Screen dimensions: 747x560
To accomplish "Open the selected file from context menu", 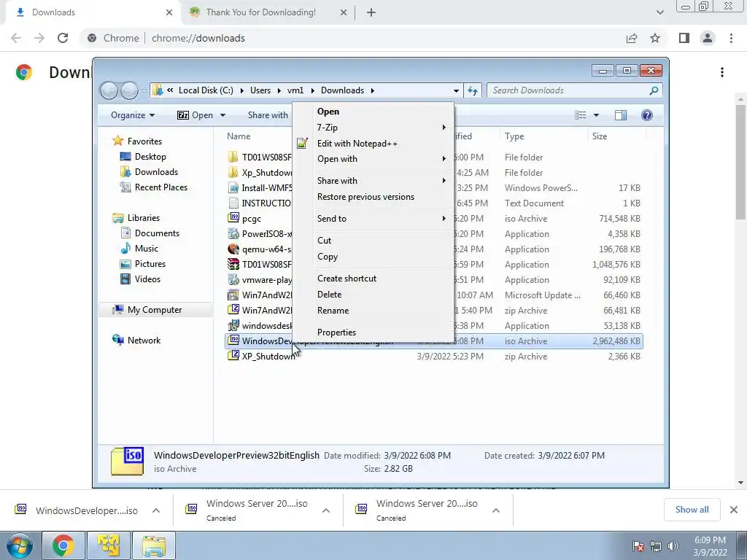I will [x=328, y=112].
